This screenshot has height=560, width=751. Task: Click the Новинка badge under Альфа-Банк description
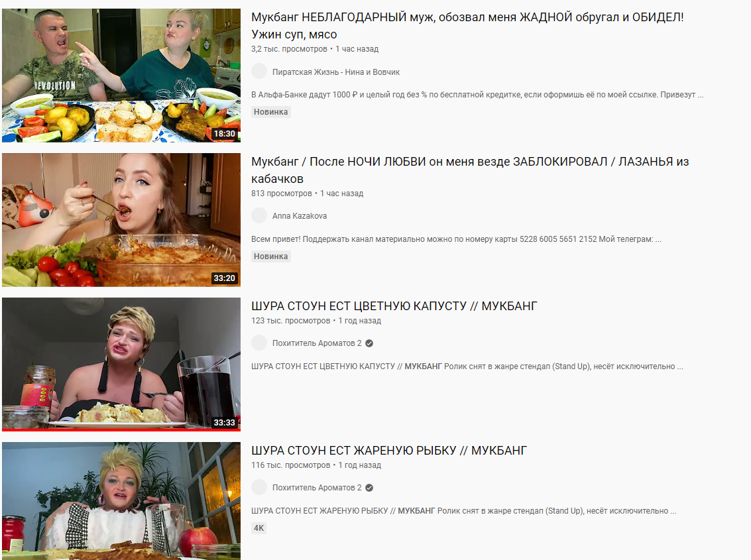click(x=270, y=111)
